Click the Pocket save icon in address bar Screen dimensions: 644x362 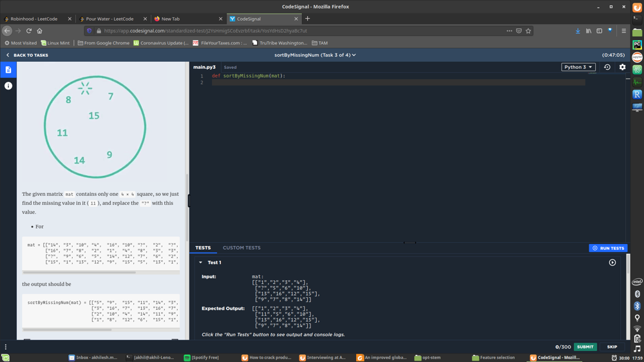pos(518,31)
